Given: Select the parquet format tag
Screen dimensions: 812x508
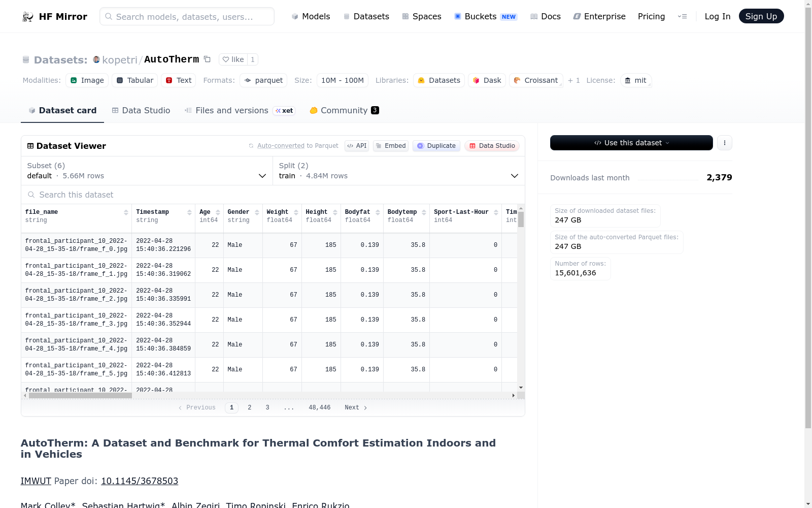Looking at the screenshot, I should click(x=263, y=80).
